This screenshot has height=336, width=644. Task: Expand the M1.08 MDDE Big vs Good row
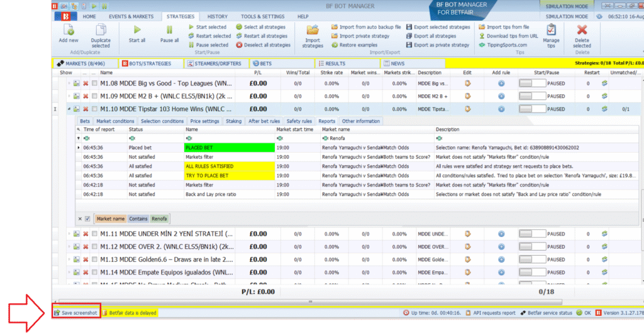point(69,84)
